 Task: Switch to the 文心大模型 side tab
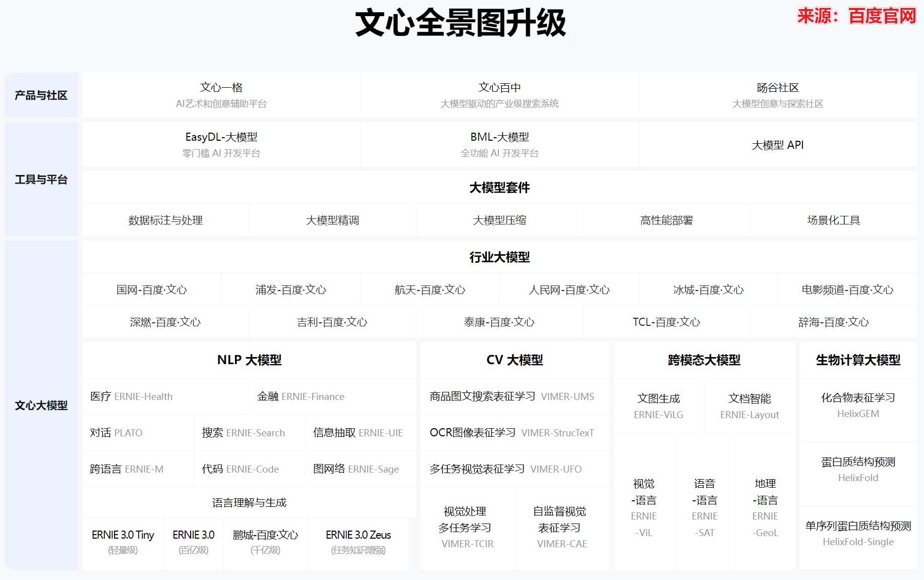click(41, 405)
